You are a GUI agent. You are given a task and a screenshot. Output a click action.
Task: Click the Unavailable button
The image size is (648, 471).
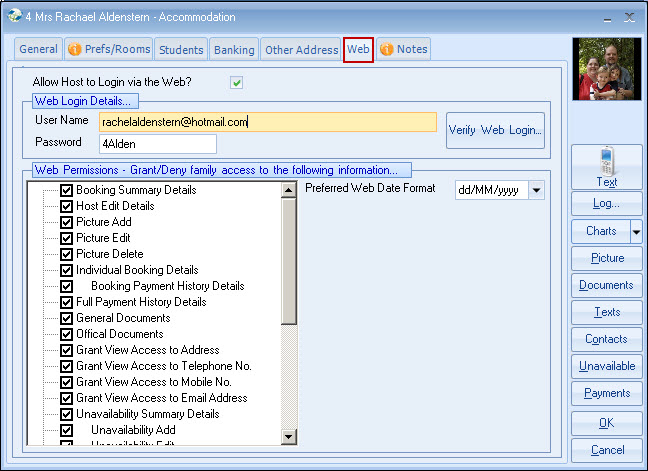607,366
